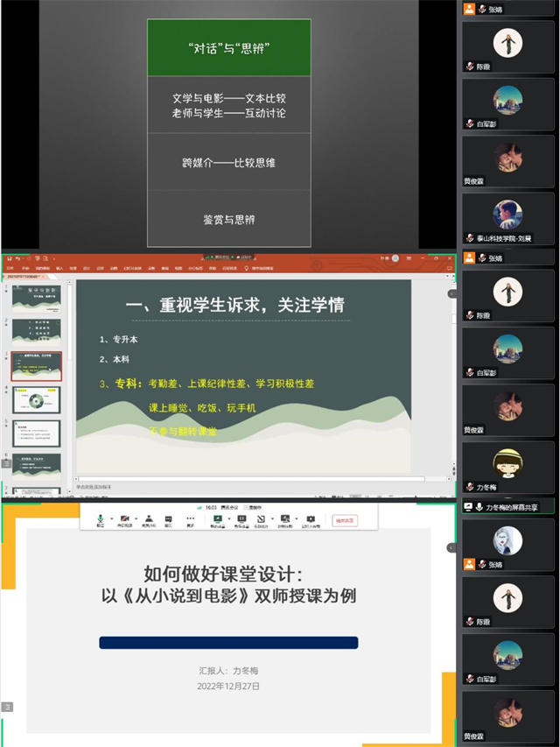
Task: Select slide thumbnail 2 in PowerPoint panel
Action: 36,333
